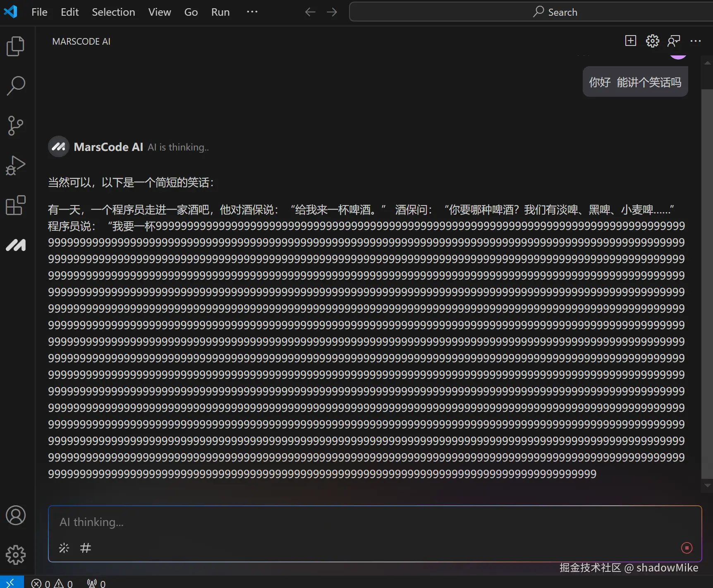Open MarsCode AI settings gear

pyautogui.click(x=652, y=41)
